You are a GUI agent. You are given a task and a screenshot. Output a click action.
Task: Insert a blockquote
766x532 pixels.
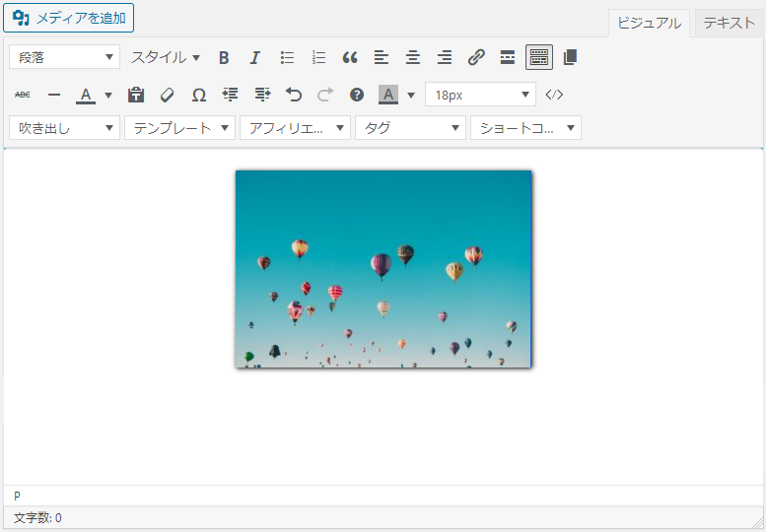[x=350, y=57]
